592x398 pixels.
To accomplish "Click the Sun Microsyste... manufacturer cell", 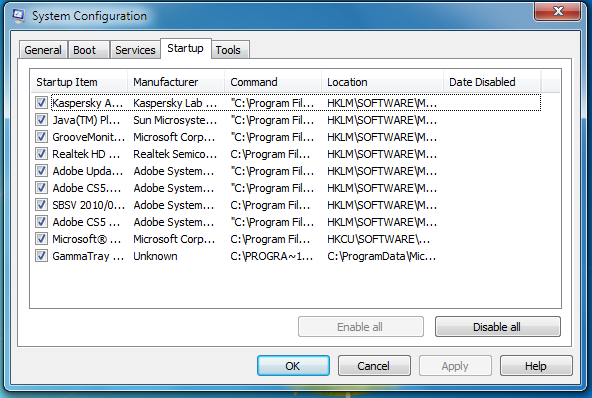I will [175, 120].
